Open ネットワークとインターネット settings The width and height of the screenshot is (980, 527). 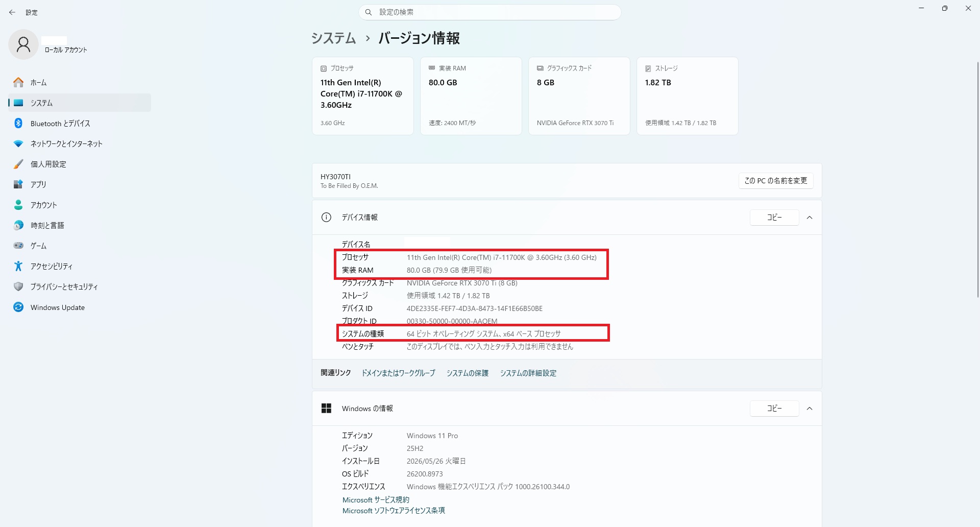(80, 143)
